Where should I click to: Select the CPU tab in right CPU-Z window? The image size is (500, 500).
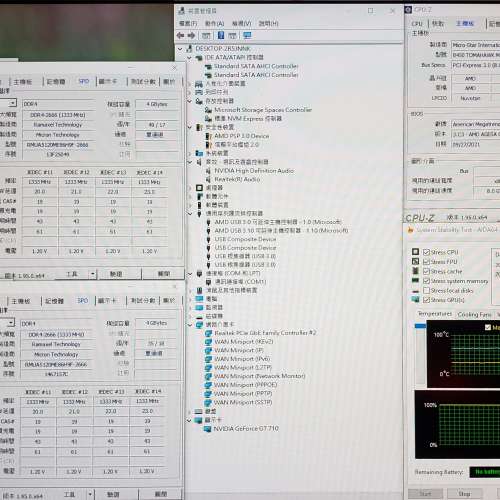click(417, 24)
